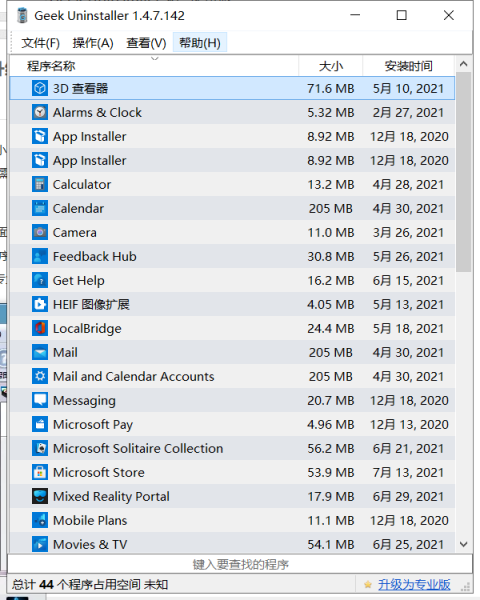Select the 3D 查看器 app icon

point(40,88)
